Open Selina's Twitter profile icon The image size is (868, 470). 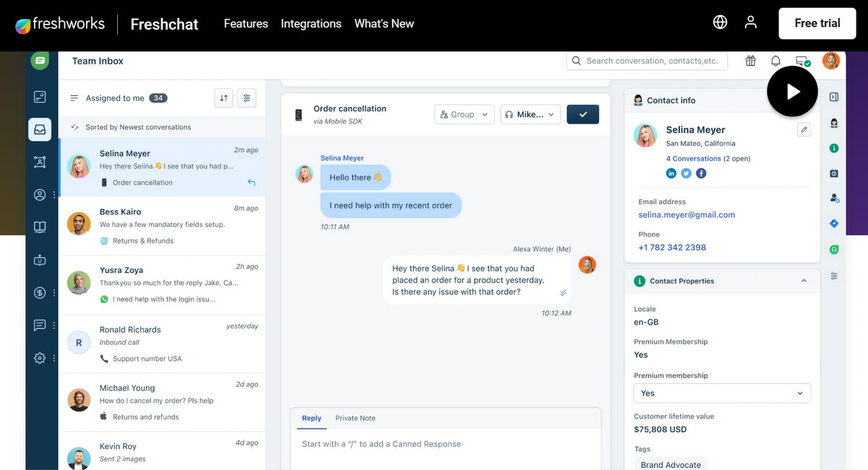[686, 174]
